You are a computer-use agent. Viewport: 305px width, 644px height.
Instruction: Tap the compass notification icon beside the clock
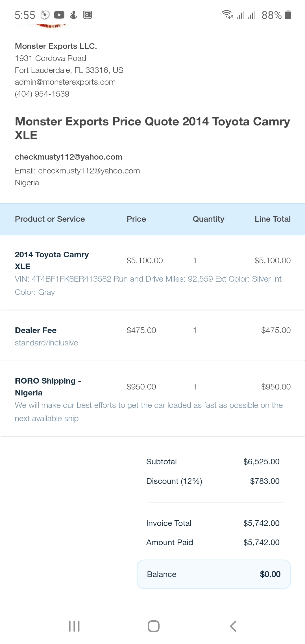point(45,15)
